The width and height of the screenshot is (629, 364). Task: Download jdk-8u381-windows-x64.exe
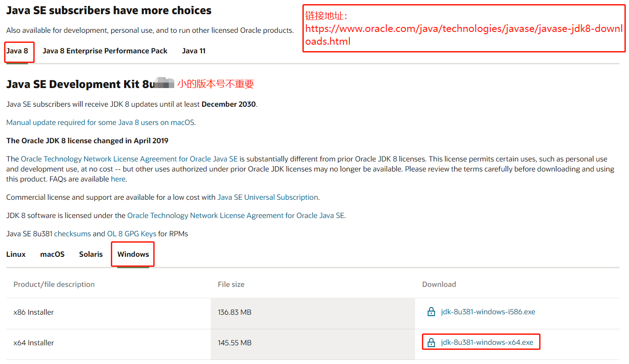487,343
